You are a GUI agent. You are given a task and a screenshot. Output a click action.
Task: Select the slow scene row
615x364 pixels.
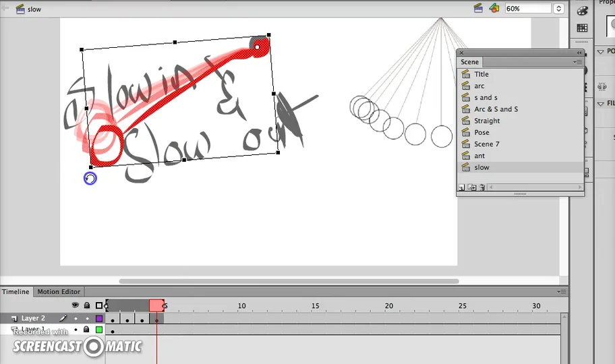(x=520, y=167)
